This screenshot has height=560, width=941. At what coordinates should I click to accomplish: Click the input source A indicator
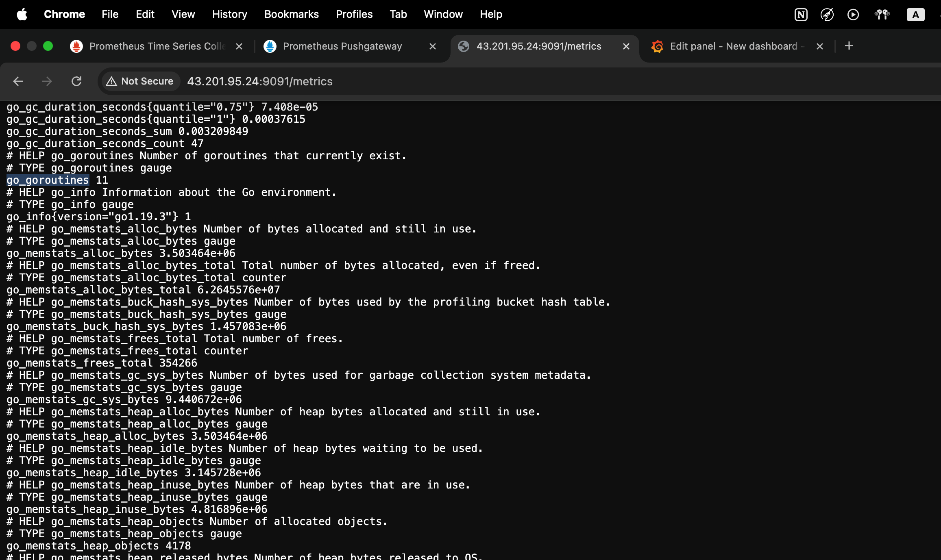(x=915, y=15)
